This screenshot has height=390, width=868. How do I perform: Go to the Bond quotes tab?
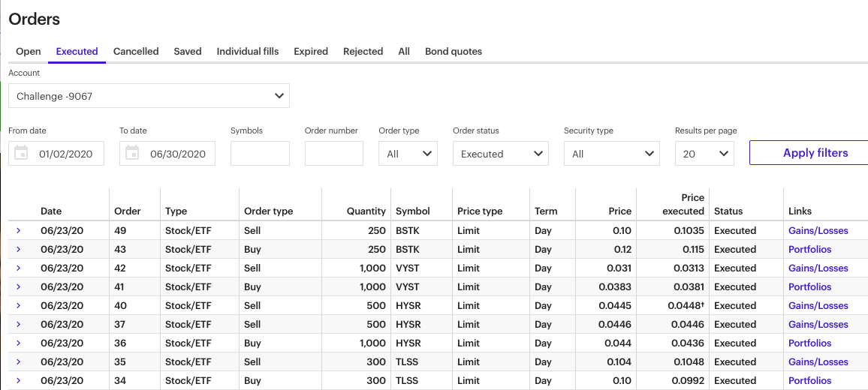coord(454,52)
